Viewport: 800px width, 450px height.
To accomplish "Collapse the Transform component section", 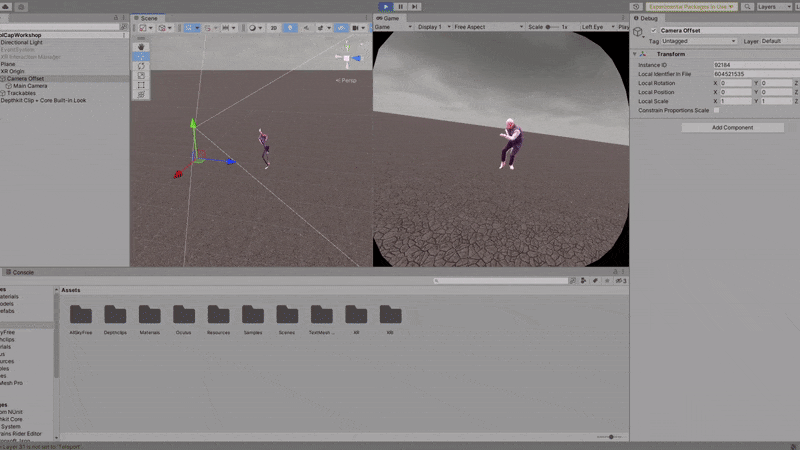I will click(x=636, y=54).
